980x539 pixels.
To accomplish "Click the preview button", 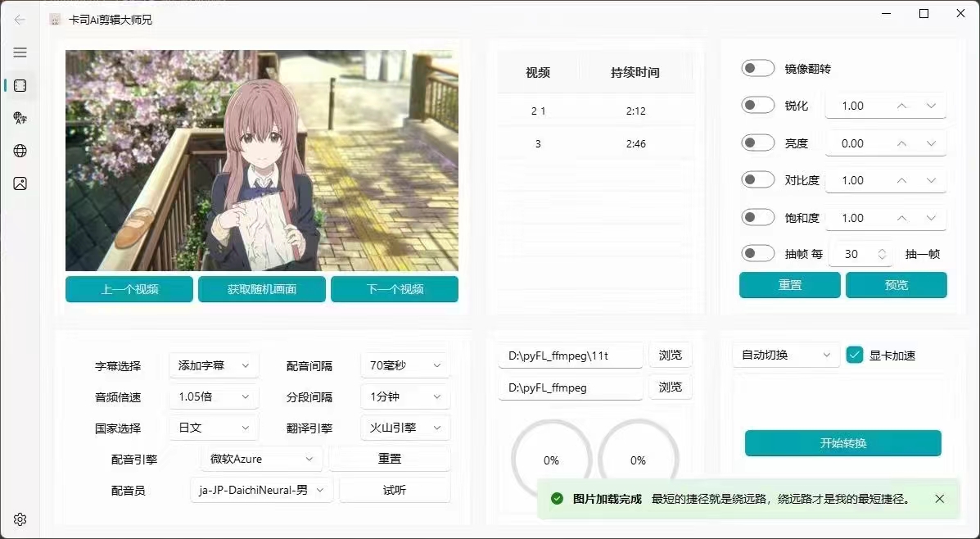I will pos(896,285).
